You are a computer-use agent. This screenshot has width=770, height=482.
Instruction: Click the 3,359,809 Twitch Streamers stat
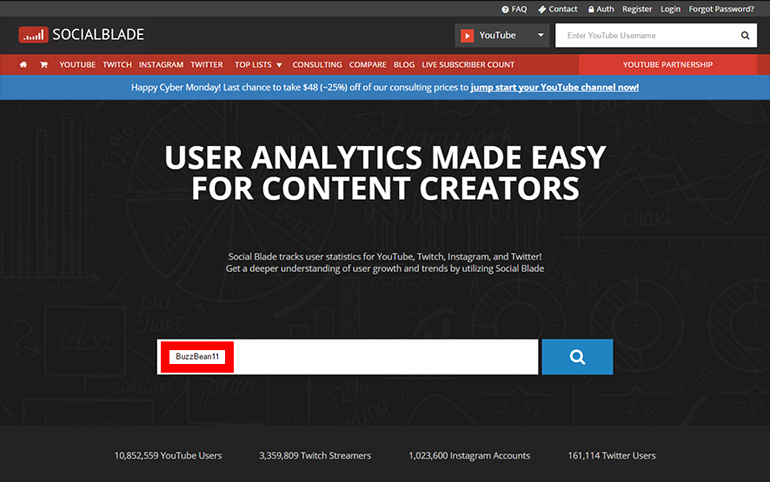tap(315, 455)
